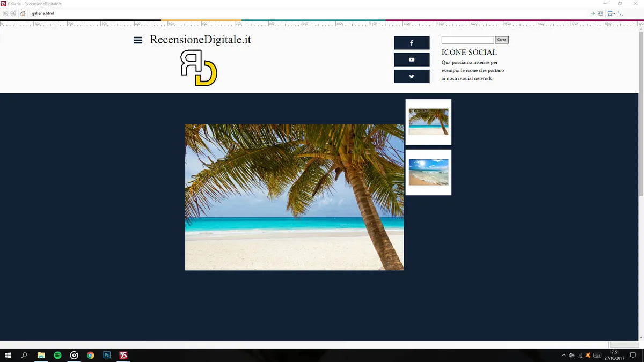Click the black breakpoint bar on ruler
This screenshot has height=362, width=644.
tap(80, 20)
